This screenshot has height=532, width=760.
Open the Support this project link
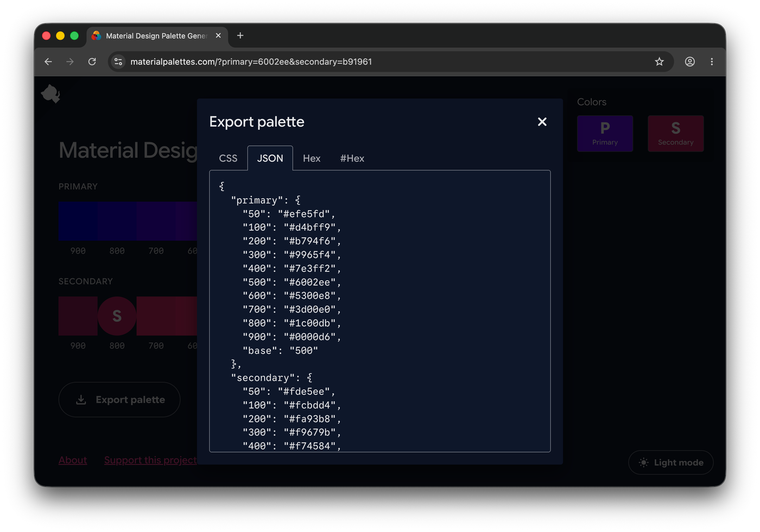click(150, 460)
